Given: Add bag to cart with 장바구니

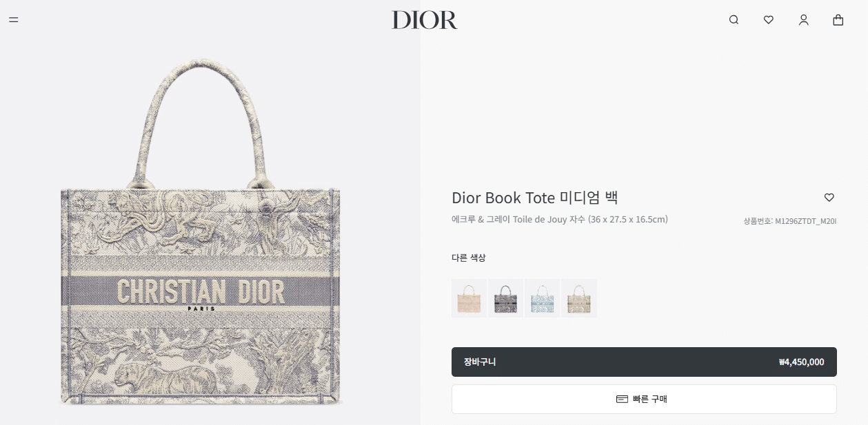Looking at the screenshot, I should [x=644, y=362].
